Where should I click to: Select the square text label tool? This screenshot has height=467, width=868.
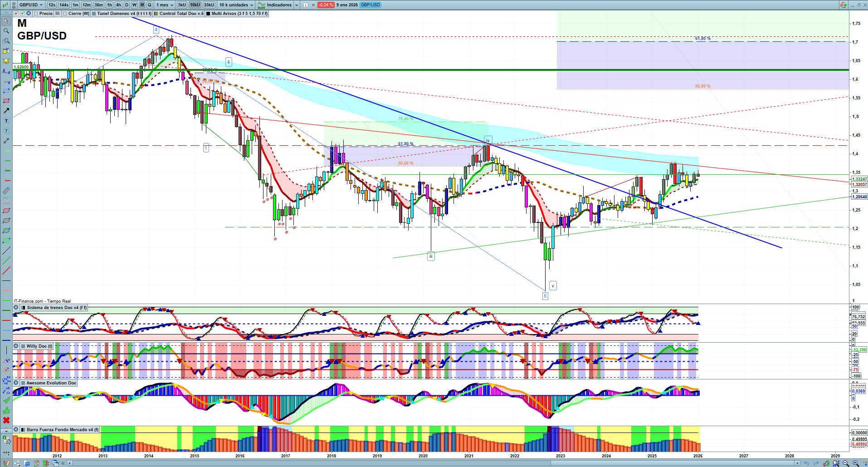6,121
